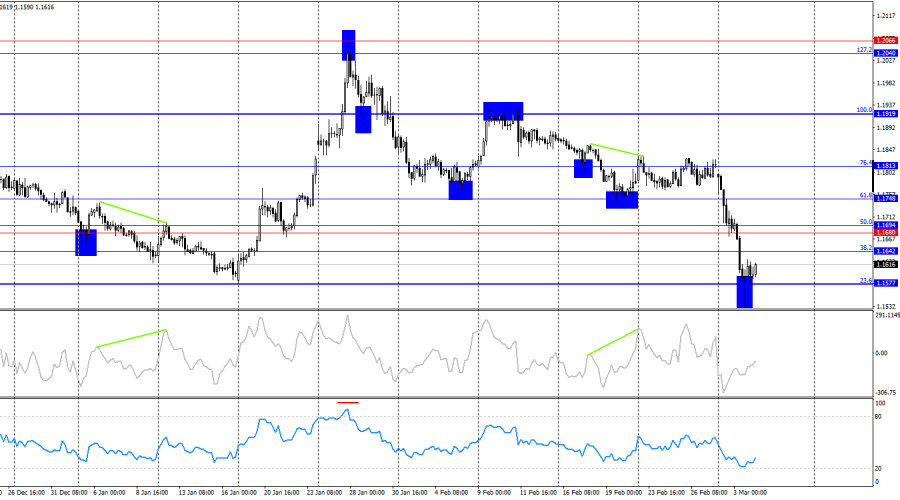This screenshot has width=900, height=500.
Task: Click the 100 level on RSI scale
Action: 880,404
